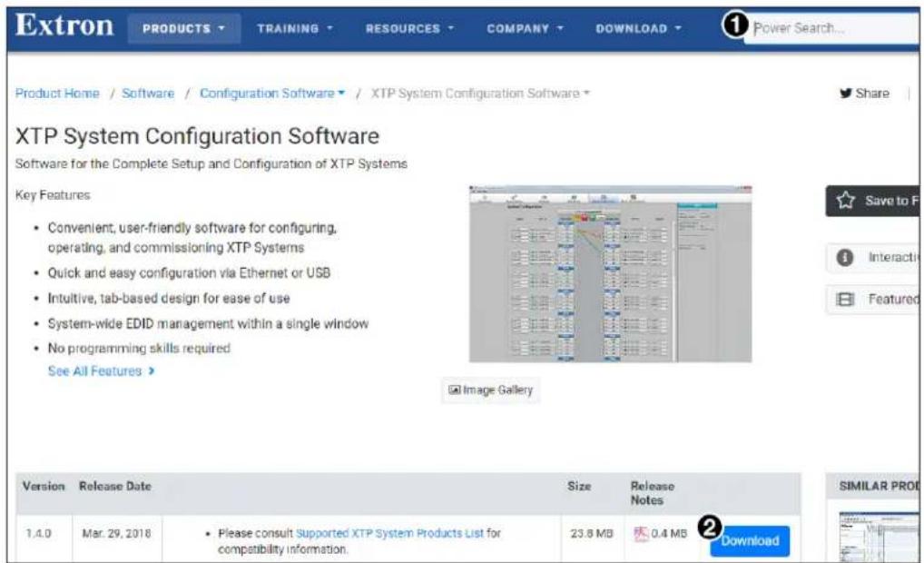924x563 pixels.
Task: Click the Twitter Share icon
Action: 846,94
